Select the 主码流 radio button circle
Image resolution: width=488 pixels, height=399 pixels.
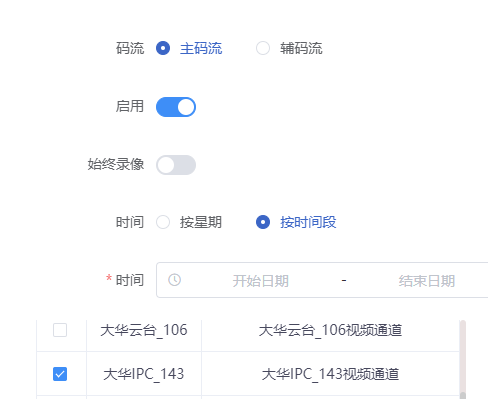pyautogui.click(x=163, y=48)
